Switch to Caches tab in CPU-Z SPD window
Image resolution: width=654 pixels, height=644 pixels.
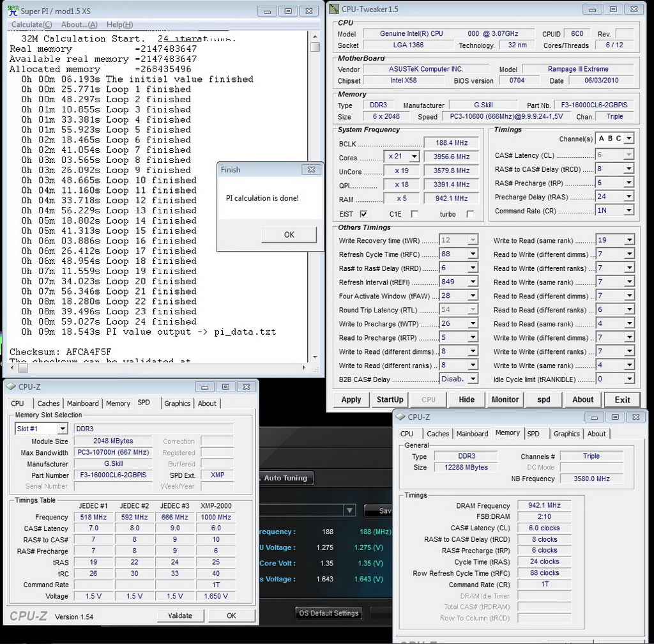click(49, 403)
